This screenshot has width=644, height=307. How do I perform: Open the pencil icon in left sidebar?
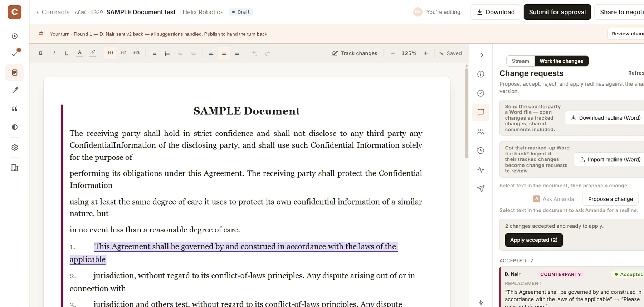15,90
